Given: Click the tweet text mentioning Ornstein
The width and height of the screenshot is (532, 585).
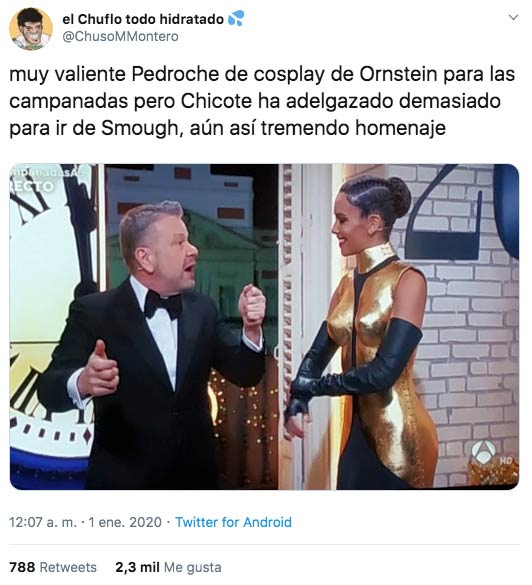Looking at the screenshot, I should (262, 101).
